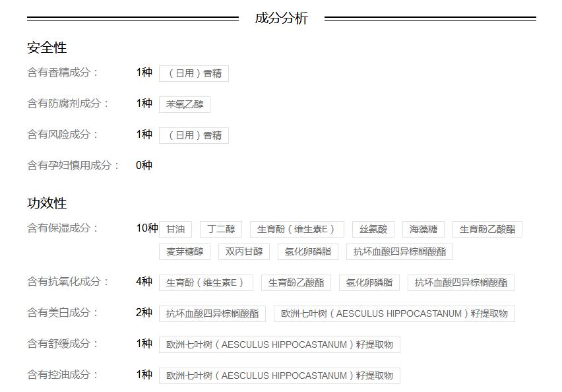The height and width of the screenshot is (392, 562).
Task: Click the 成分分析 page title
Action: coord(281,18)
